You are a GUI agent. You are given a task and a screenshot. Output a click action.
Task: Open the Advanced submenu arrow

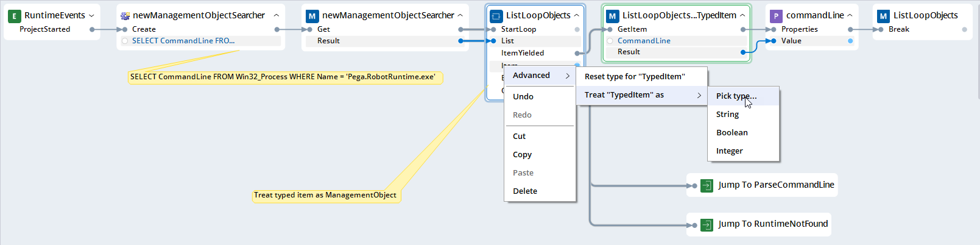[x=568, y=76]
